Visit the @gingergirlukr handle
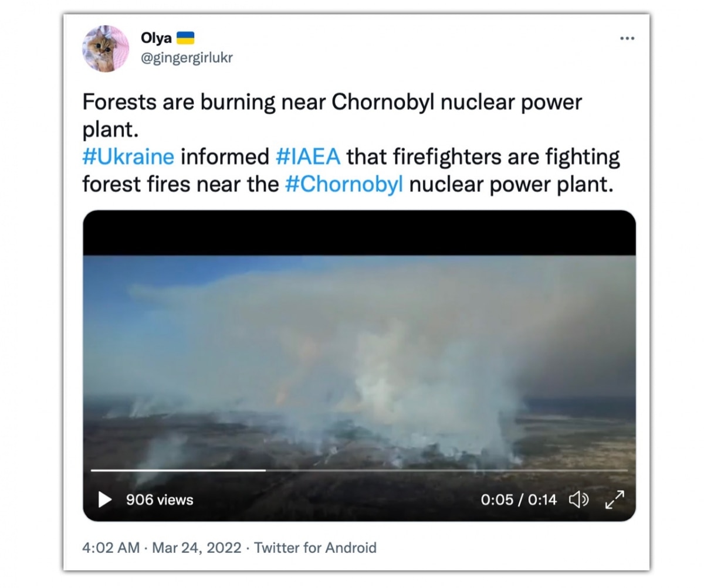Screen dimensions: 704x588 (x=187, y=57)
